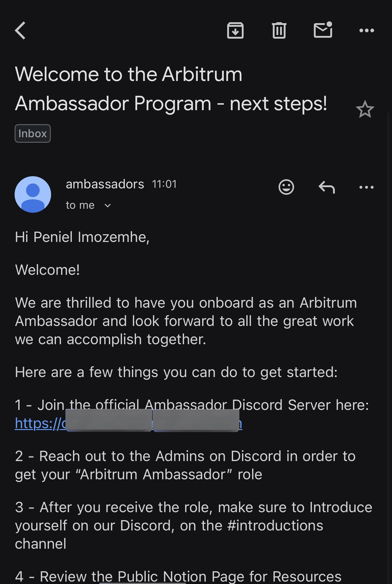Tap the email subject title
392x584 pixels.
tap(170, 89)
